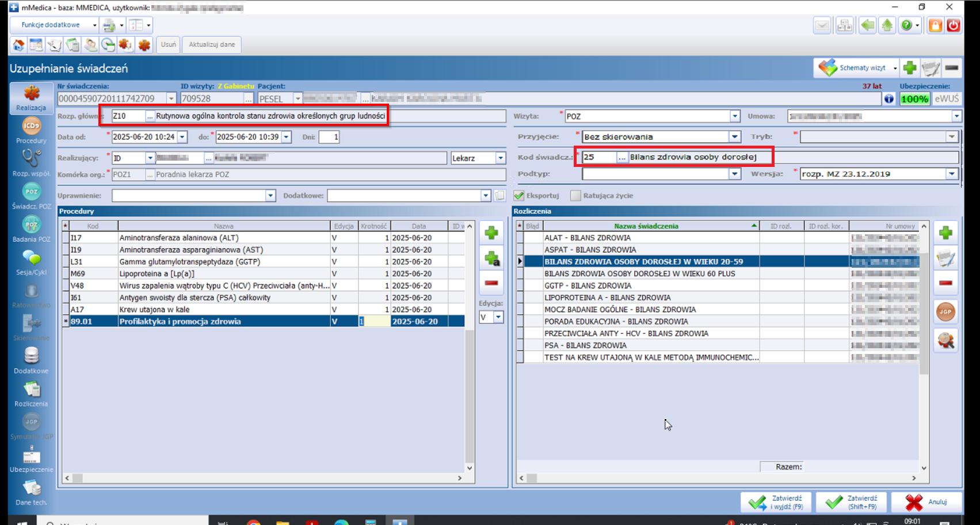The width and height of the screenshot is (980, 525).
Task: Open the Dane tech. sidebar icon
Action: (31, 492)
